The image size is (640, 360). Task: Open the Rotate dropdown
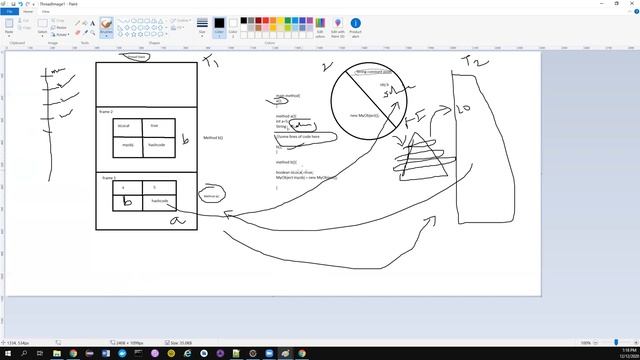point(60,35)
